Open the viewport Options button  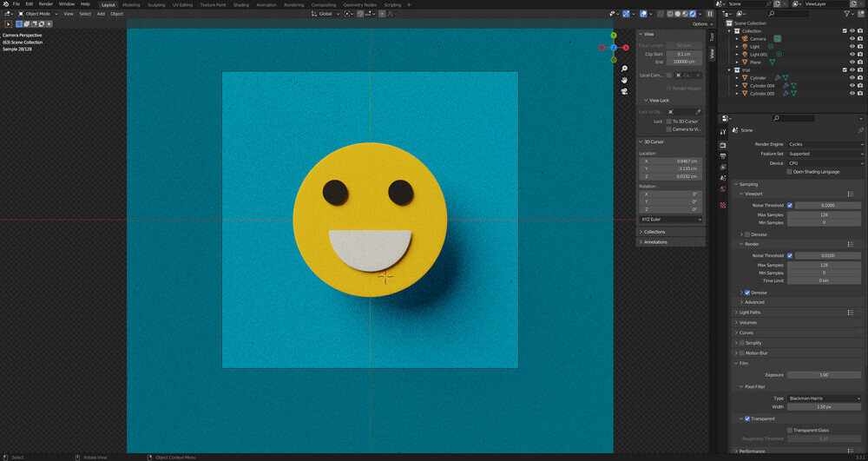click(700, 23)
